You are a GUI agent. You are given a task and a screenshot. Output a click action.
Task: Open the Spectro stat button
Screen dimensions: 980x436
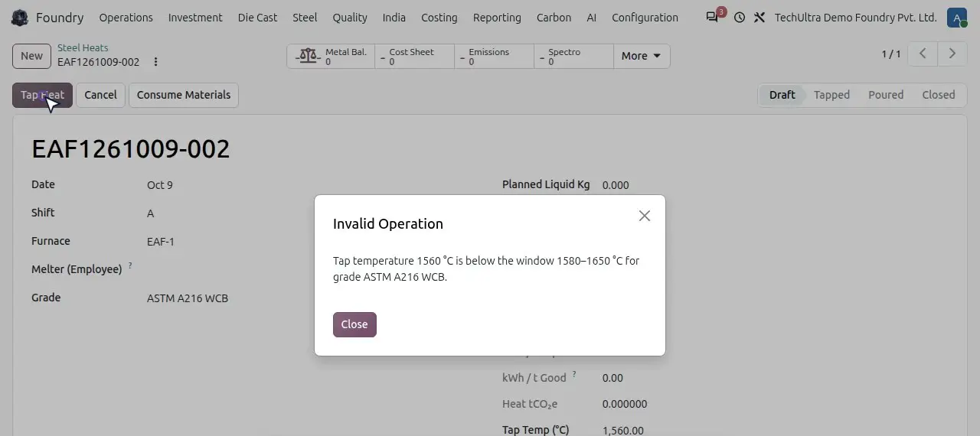pyautogui.click(x=573, y=57)
